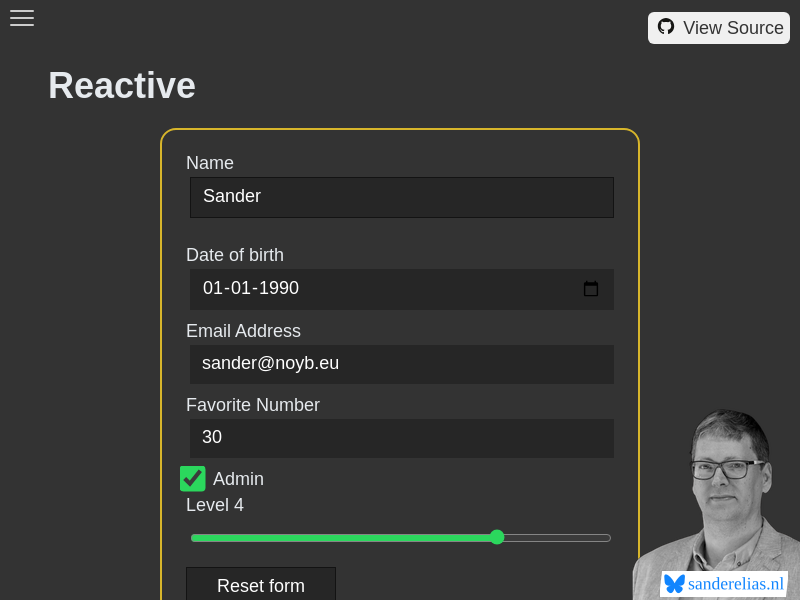Click the Bluesky butterfly icon
This screenshot has width=800, height=600.
pos(675,583)
